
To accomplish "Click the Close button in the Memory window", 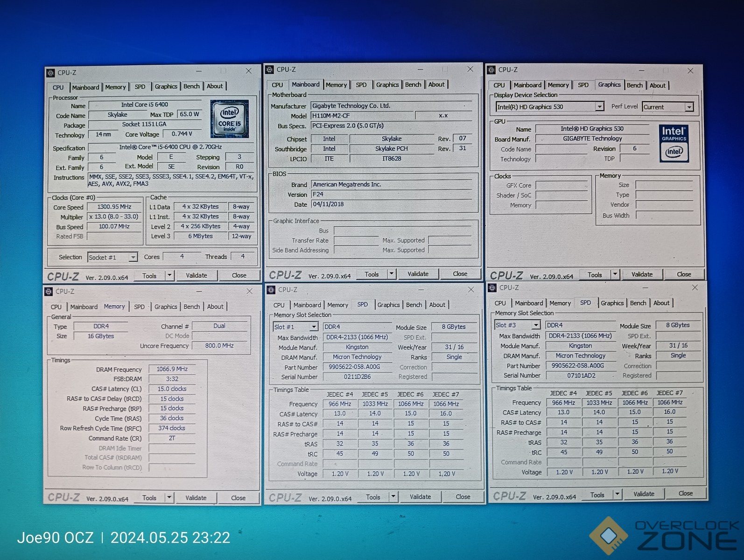I will [x=238, y=498].
